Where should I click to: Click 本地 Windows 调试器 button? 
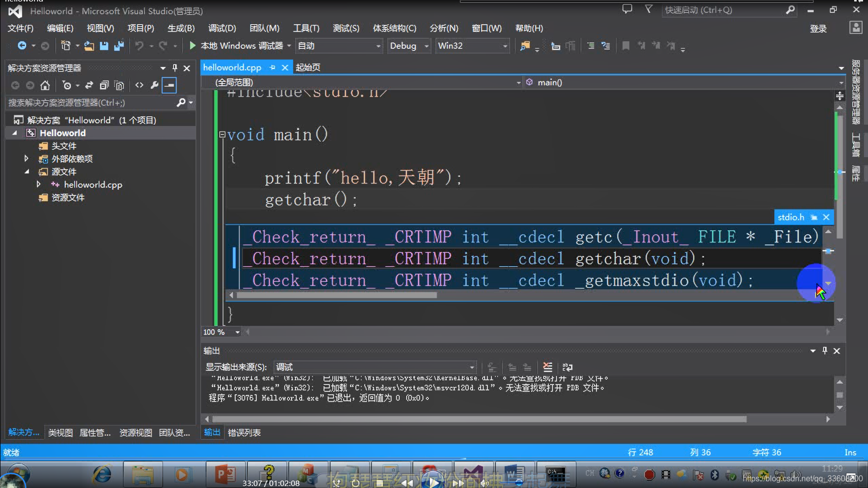[x=242, y=46]
